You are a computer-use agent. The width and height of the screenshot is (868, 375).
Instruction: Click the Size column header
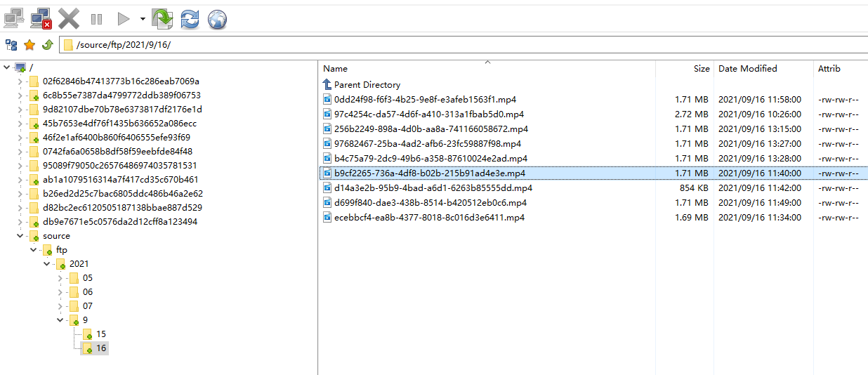pyautogui.click(x=701, y=69)
